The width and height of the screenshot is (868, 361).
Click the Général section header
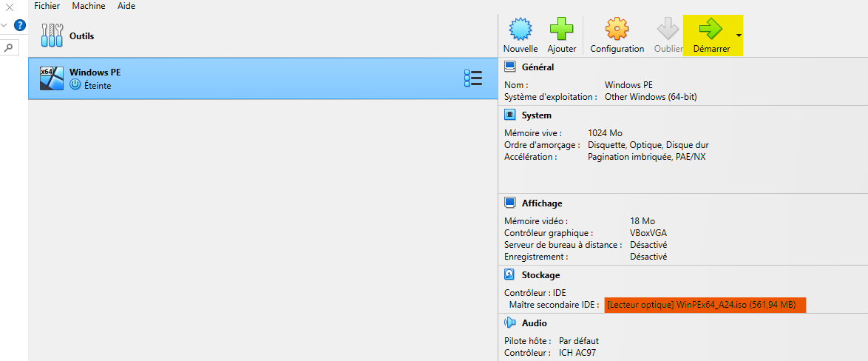538,67
